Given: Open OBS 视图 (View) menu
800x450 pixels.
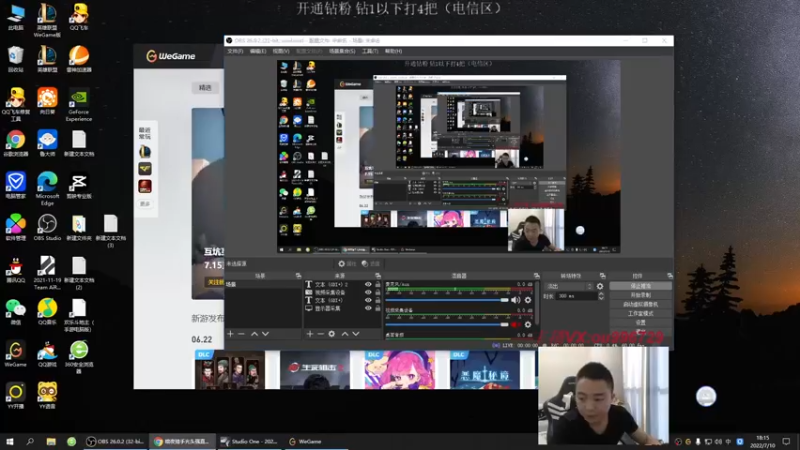Looking at the screenshot, I should [281, 51].
